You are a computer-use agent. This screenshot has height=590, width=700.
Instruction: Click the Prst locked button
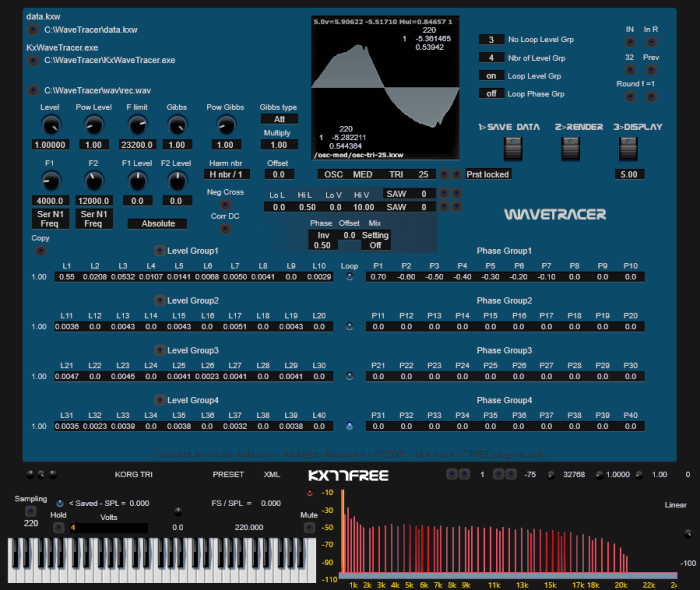tap(488, 175)
